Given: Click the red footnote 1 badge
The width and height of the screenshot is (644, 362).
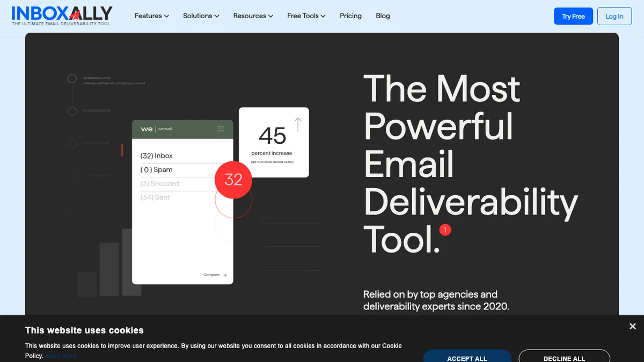Looking at the screenshot, I should (445, 230).
